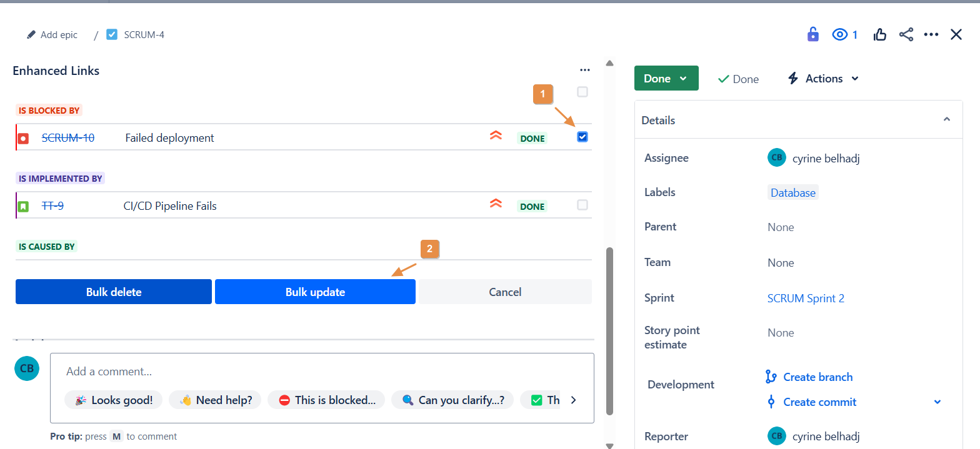Click the Bulk update button

(315, 292)
